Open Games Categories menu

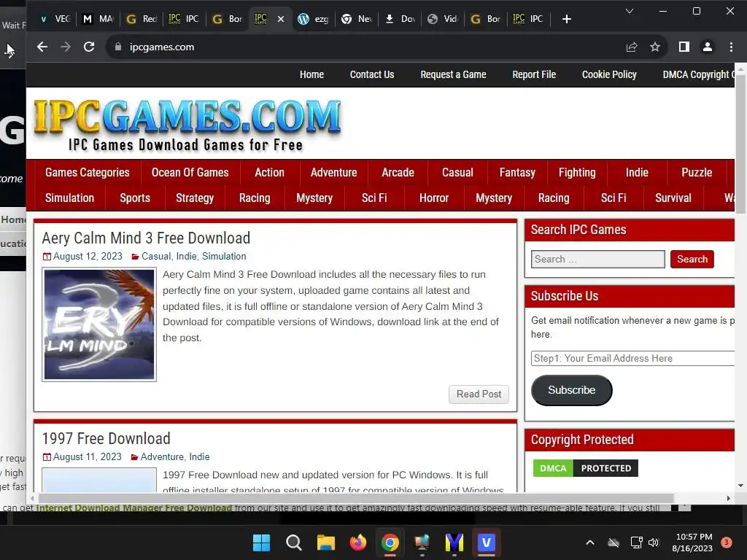(x=88, y=172)
